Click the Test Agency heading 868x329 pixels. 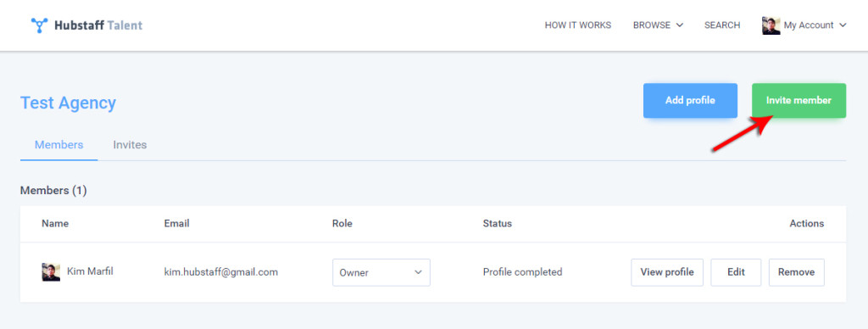(68, 103)
